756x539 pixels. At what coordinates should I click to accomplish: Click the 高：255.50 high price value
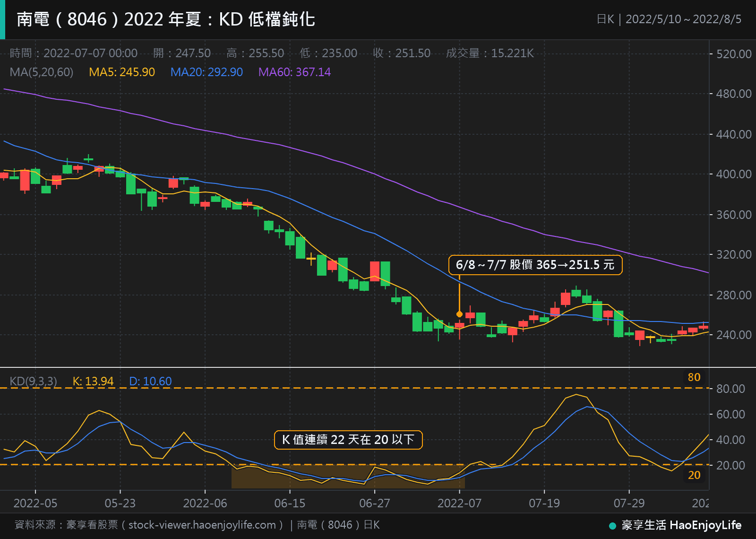tap(255, 53)
